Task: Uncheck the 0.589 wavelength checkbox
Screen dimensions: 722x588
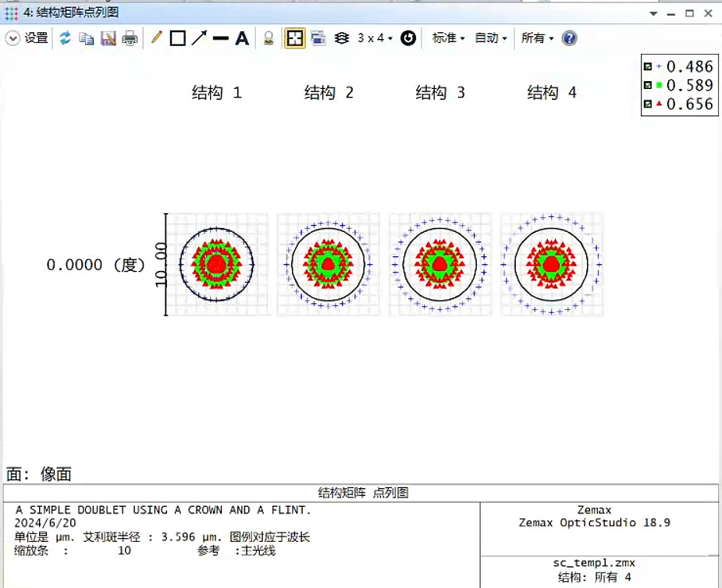Action: point(648,85)
